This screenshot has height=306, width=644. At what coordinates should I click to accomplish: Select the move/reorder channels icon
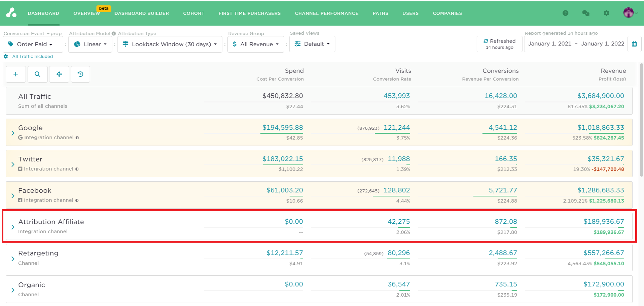click(x=59, y=74)
